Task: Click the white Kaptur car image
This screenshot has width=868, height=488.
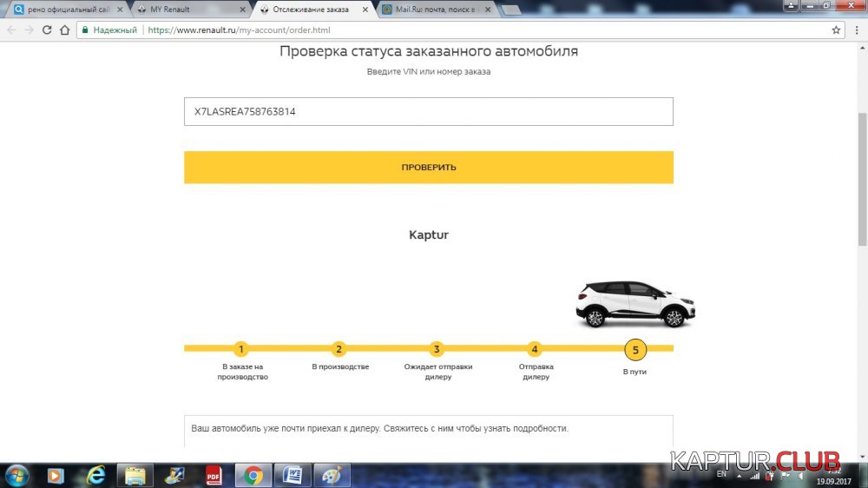Action: (x=635, y=303)
